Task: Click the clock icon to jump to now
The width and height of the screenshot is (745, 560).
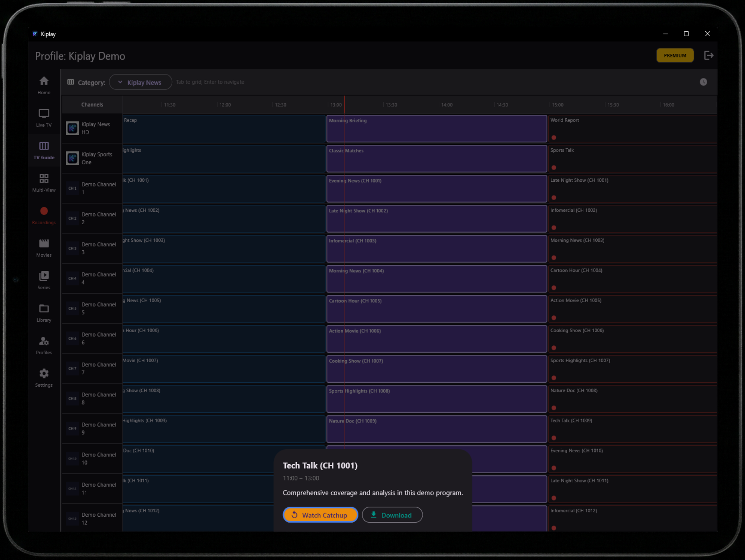Action: pyautogui.click(x=703, y=82)
